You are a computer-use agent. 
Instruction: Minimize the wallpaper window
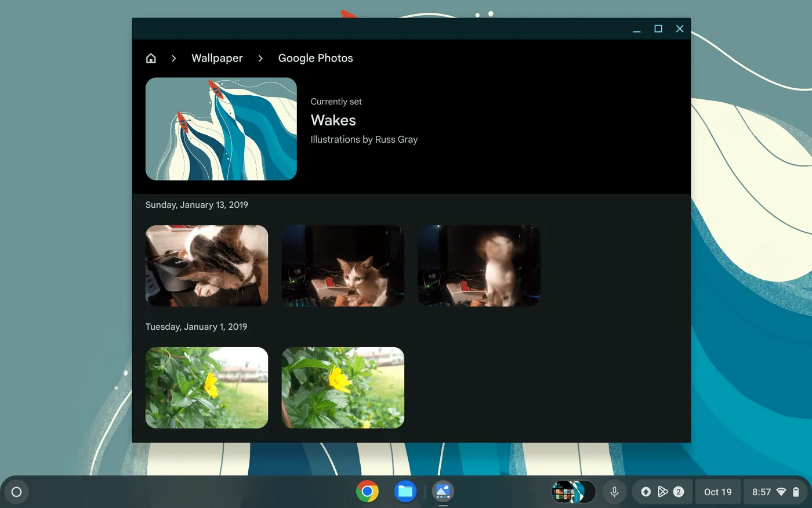pos(636,29)
